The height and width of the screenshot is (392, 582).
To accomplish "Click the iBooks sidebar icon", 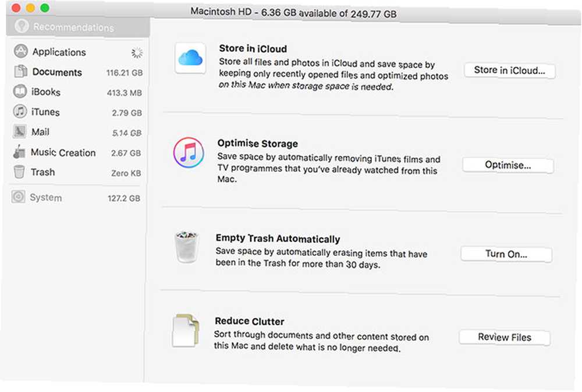I will click(x=20, y=91).
